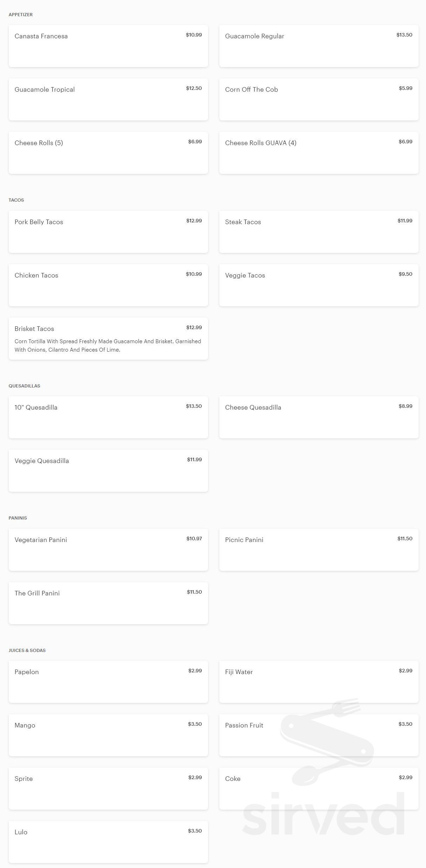Open the Lulo juice item
This screenshot has height=868, width=426.
(x=108, y=842)
